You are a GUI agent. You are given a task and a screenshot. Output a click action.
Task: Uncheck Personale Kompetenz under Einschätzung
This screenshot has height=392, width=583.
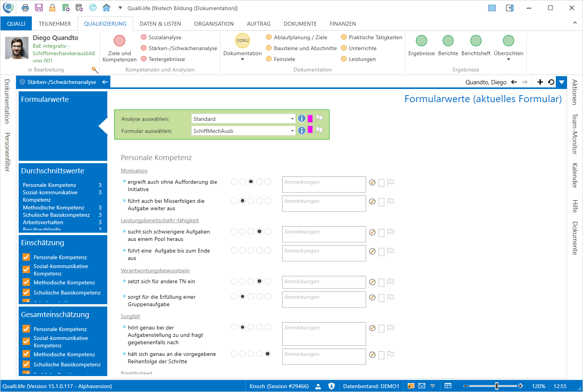pyautogui.click(x=26, y=257)
